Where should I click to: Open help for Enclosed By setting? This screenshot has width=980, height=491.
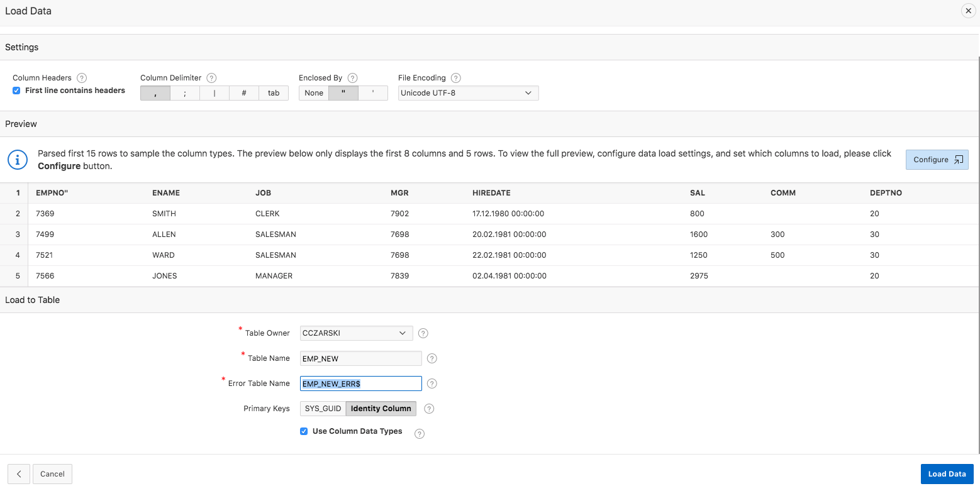coord(352,78)
